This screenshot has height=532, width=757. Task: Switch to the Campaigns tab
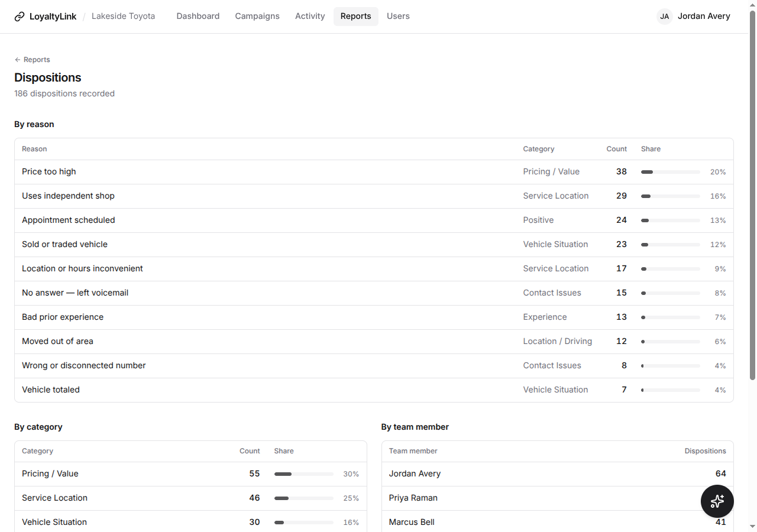257,17
